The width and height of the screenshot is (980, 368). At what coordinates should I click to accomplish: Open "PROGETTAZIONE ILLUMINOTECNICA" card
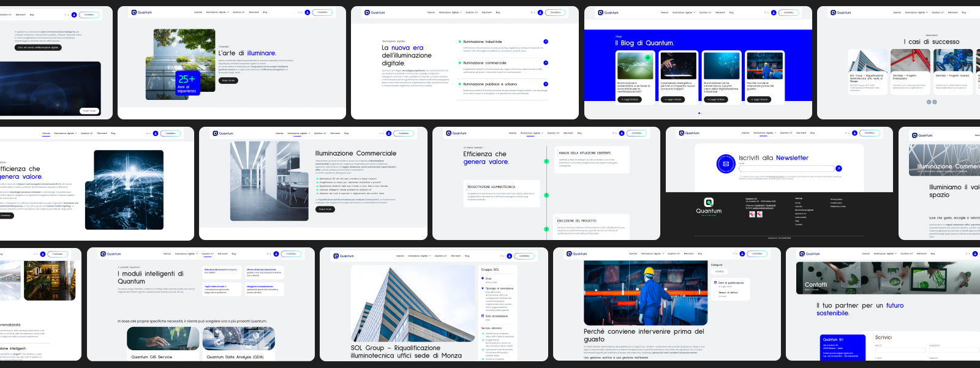(501, 194)
